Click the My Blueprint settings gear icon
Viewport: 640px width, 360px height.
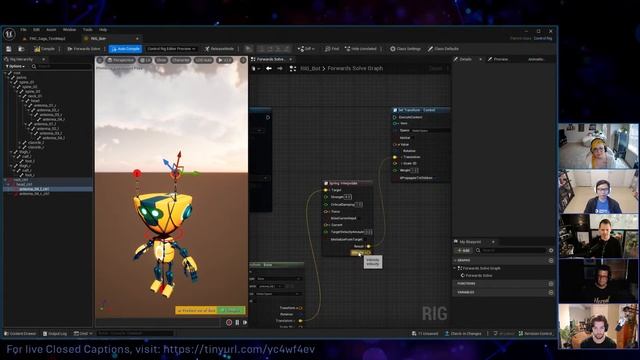[551, 250]
